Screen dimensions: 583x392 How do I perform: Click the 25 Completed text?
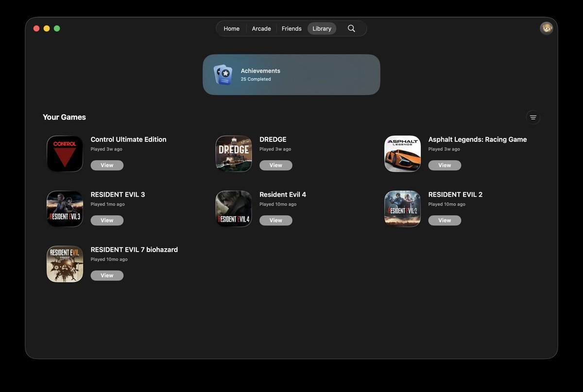point(256,79)
